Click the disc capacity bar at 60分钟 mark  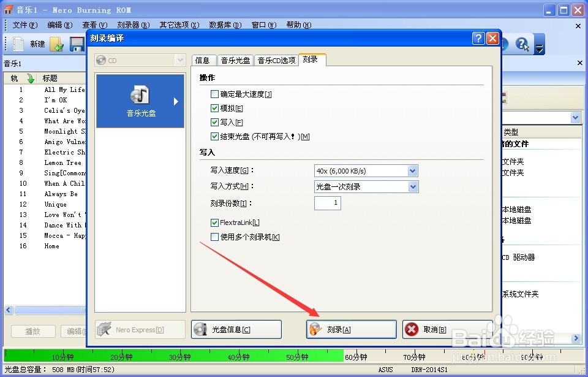point(355,357)
